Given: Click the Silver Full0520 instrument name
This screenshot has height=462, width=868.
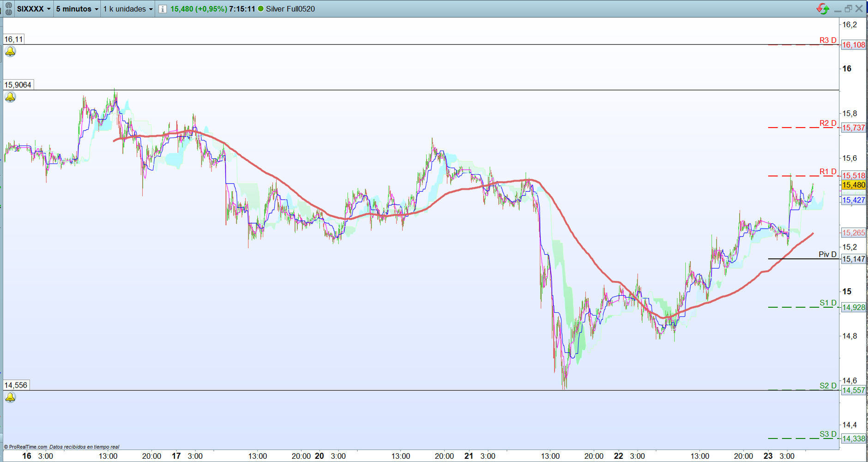Looking at the screenshot, I should tap(290, 9).
